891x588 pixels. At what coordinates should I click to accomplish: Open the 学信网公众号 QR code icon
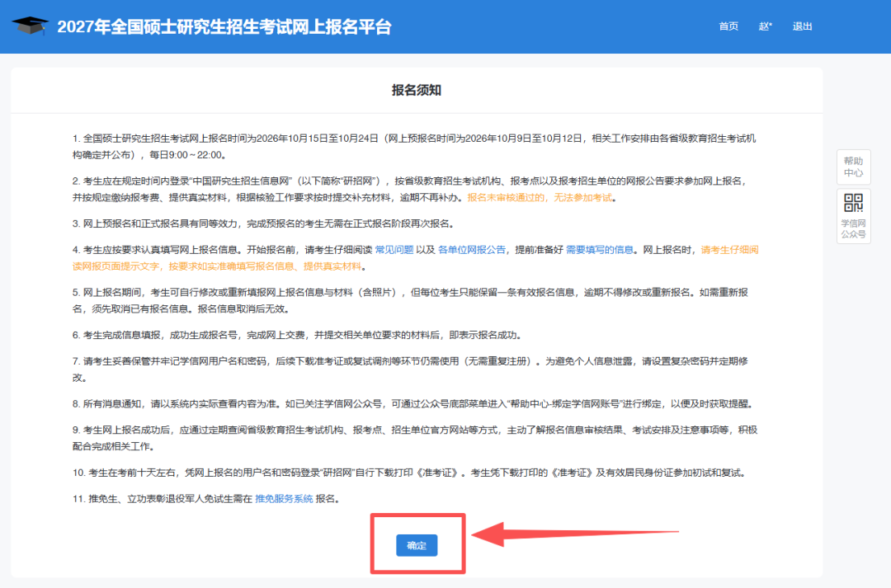854,216
